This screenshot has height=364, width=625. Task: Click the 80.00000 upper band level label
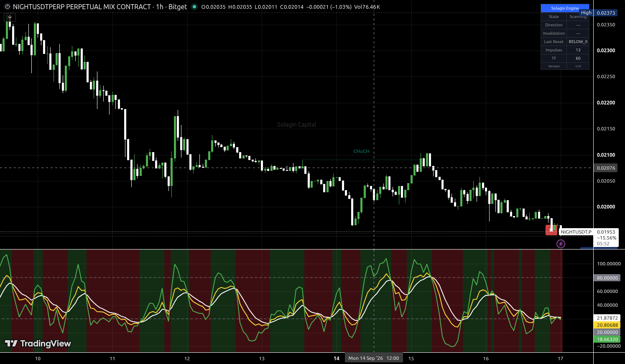(607, 278)
